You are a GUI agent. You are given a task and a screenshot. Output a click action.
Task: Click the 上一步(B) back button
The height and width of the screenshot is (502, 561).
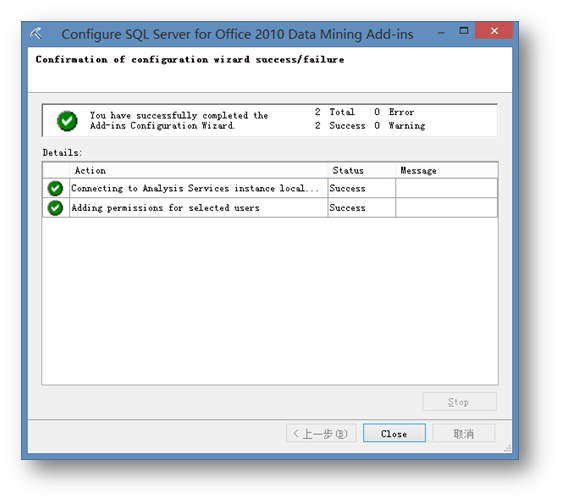tap(321, 433)
